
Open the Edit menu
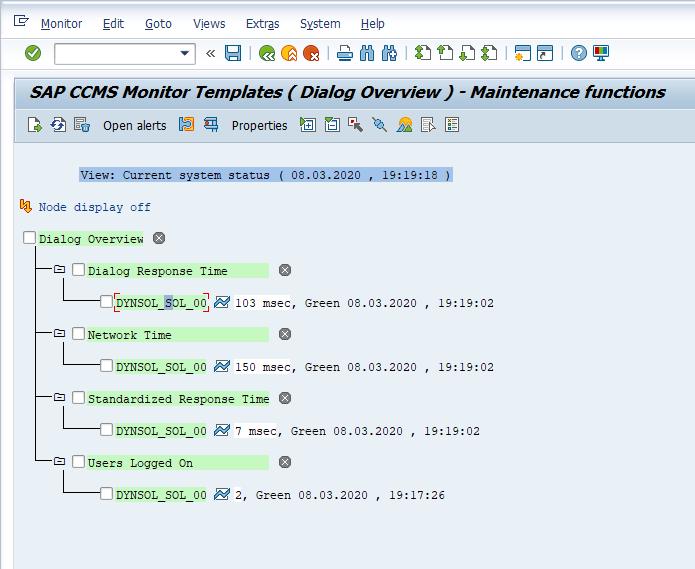(x=113, y=23)
